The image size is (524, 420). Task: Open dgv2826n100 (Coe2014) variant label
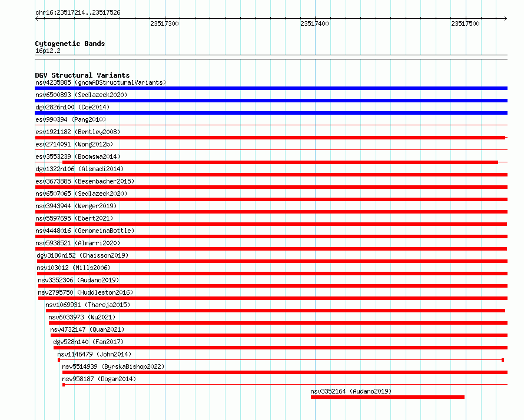(x=72, y=107)
